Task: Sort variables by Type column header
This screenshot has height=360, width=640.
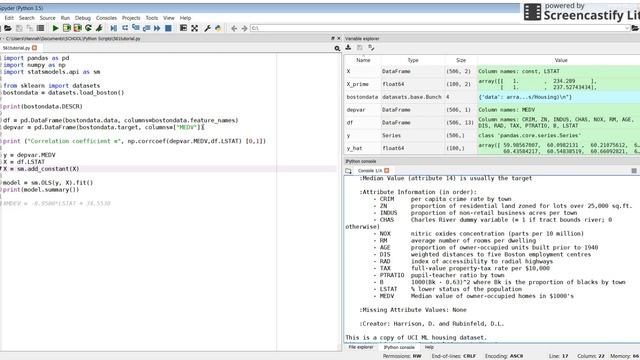Action: click(x=413, y=60)
